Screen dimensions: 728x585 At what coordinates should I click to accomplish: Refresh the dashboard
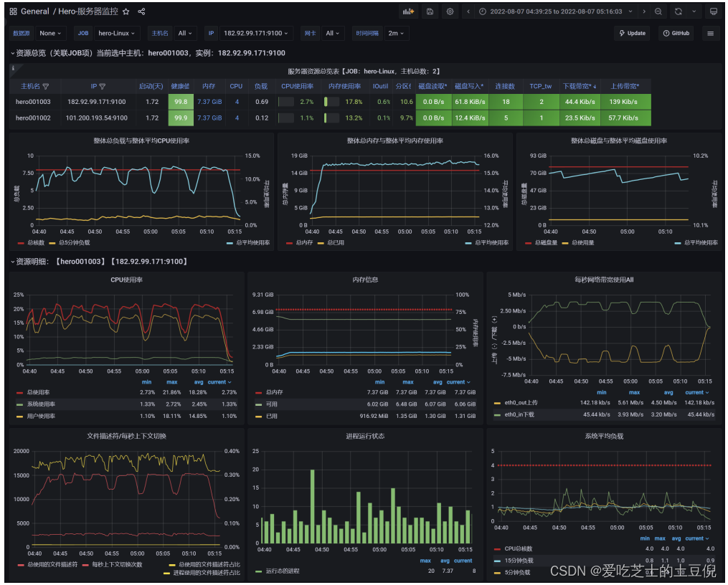(x=679, y=11)
